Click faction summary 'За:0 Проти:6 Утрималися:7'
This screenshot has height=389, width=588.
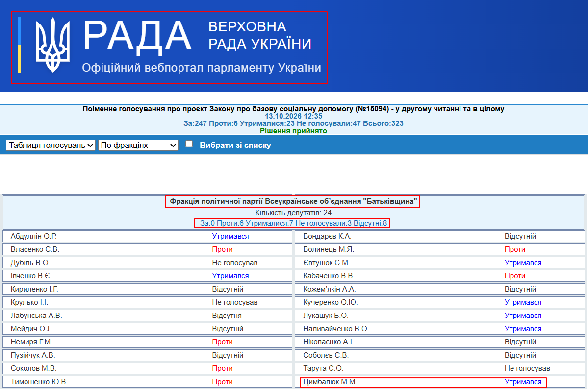click(293, 223)
